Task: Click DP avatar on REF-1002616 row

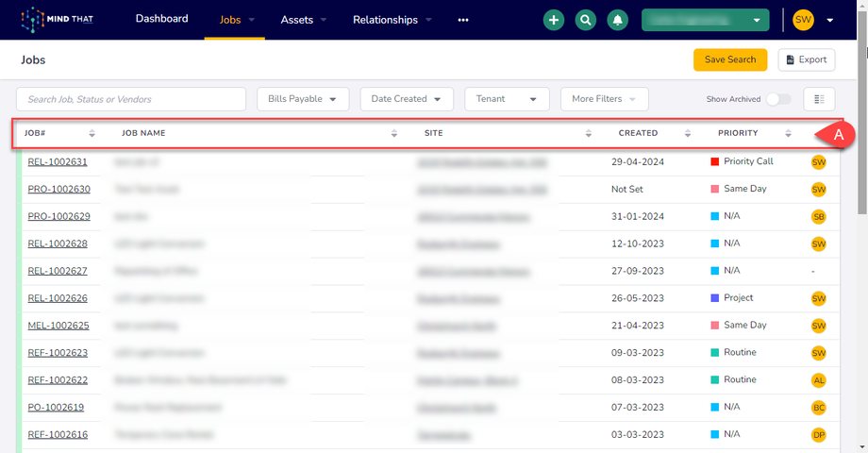Action: tap(819, 435)
